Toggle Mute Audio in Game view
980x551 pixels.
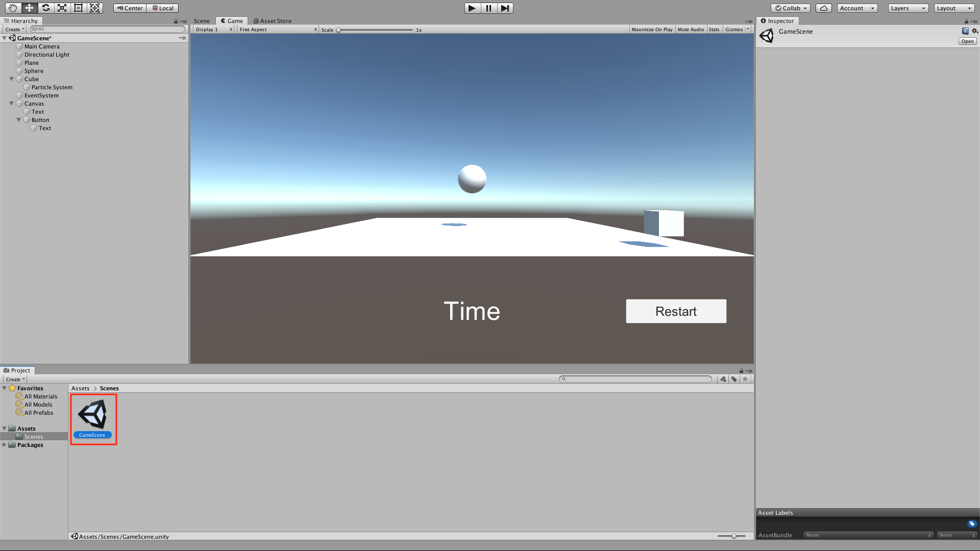point(691,30)
